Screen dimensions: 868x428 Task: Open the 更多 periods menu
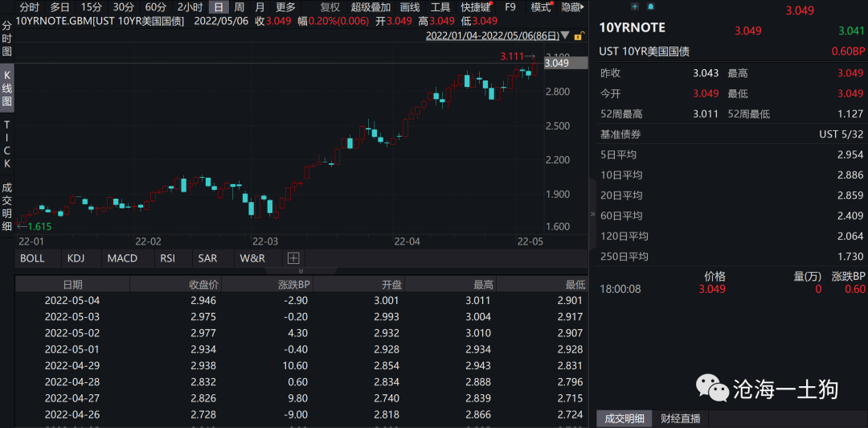click(x=286, y=8)
